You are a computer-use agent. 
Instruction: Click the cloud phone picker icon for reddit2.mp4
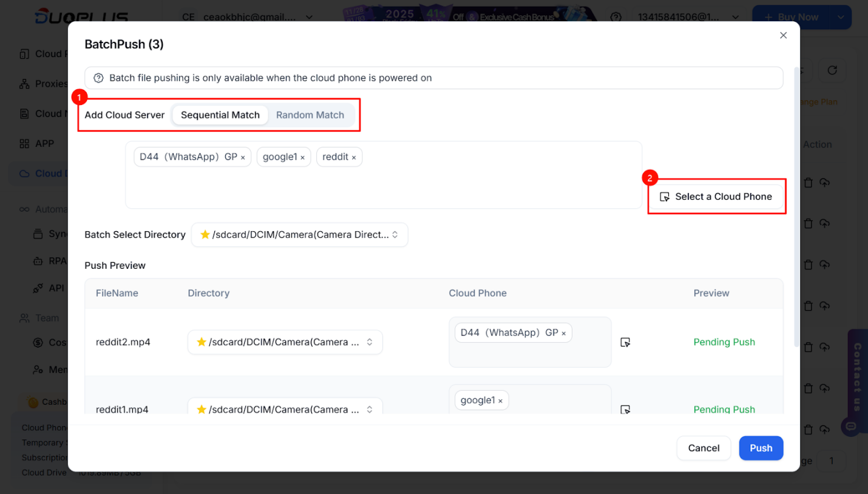point(625,342)
